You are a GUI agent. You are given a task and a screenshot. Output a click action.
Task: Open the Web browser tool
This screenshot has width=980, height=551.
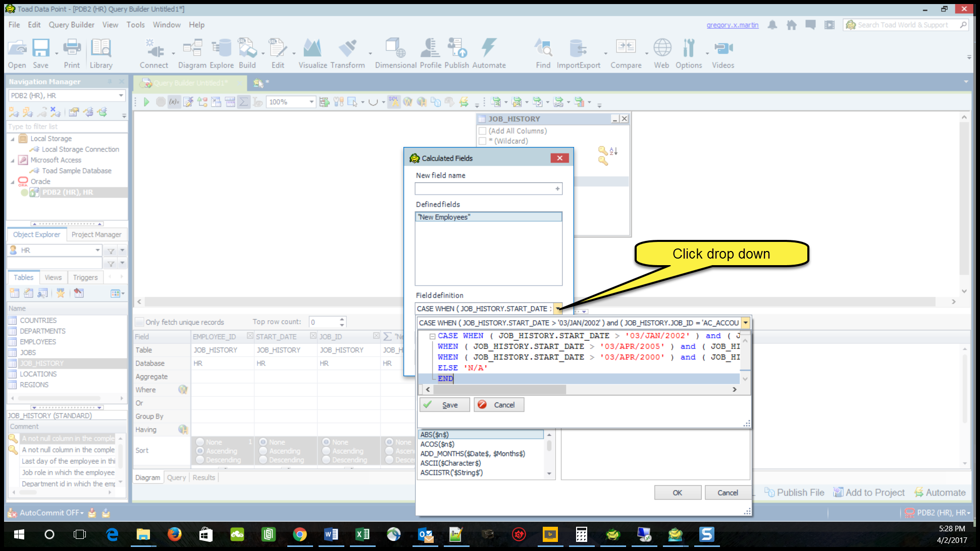(x=662, y=54)
